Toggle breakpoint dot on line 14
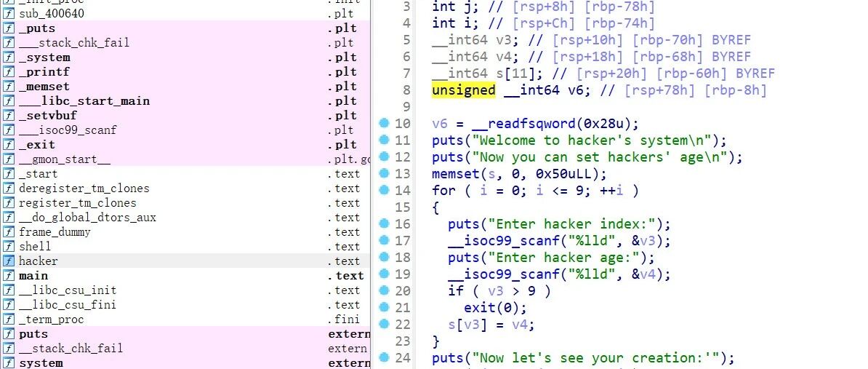This screenshot has height=369, width=868. (384, 190)
